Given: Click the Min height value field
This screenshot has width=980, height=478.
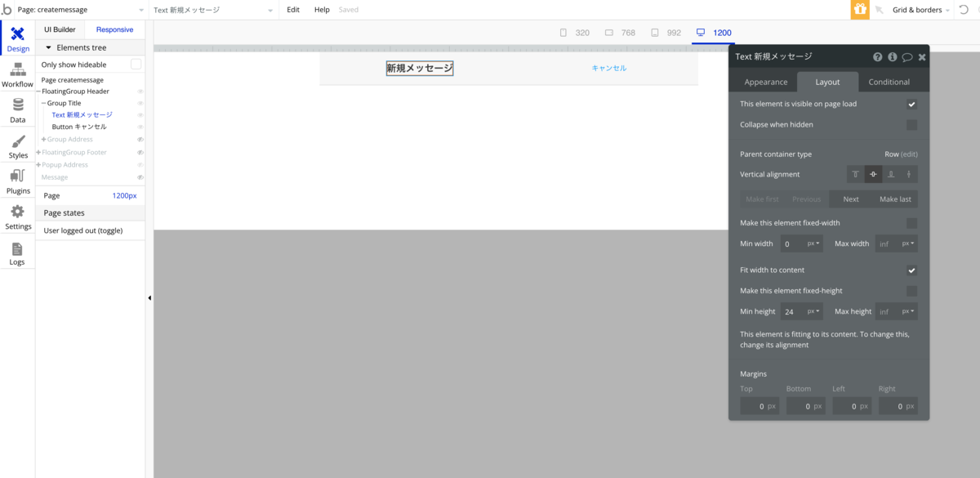Looking at the screenshot, I should coord(792,311).
